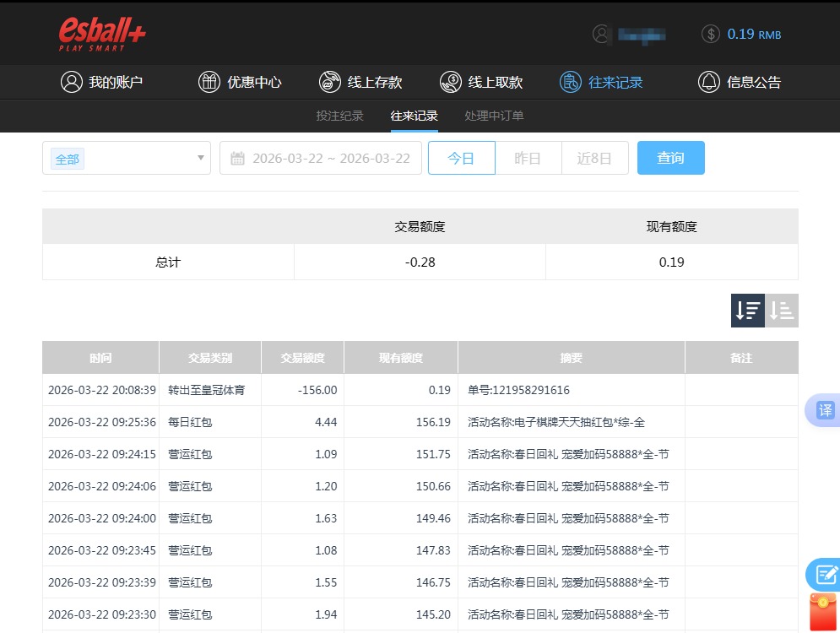The height and width of the screenshot is (633, 840).
Task: Open the 我的账户 account icon
Action: point(72,82)
